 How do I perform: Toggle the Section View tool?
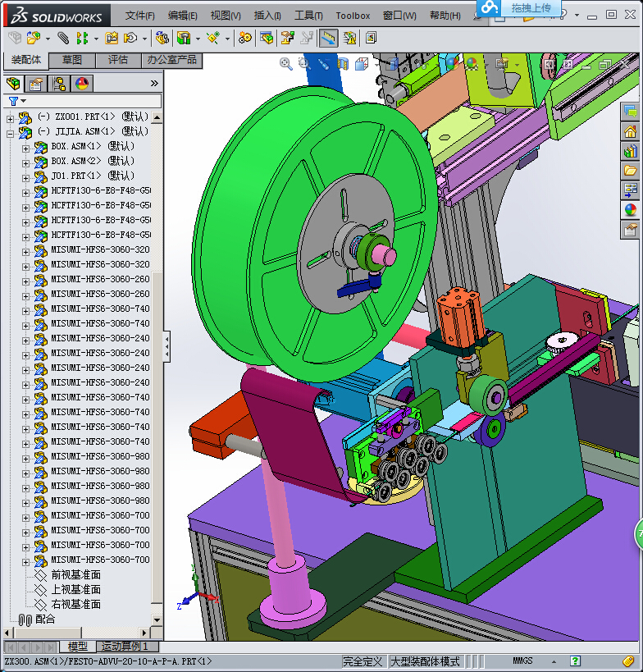tap(343, 64)
